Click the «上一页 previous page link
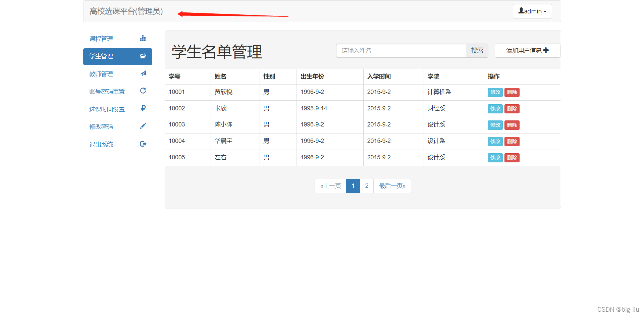Image resolution: width=644 pixels, height=316 pixels. point(330,186)
